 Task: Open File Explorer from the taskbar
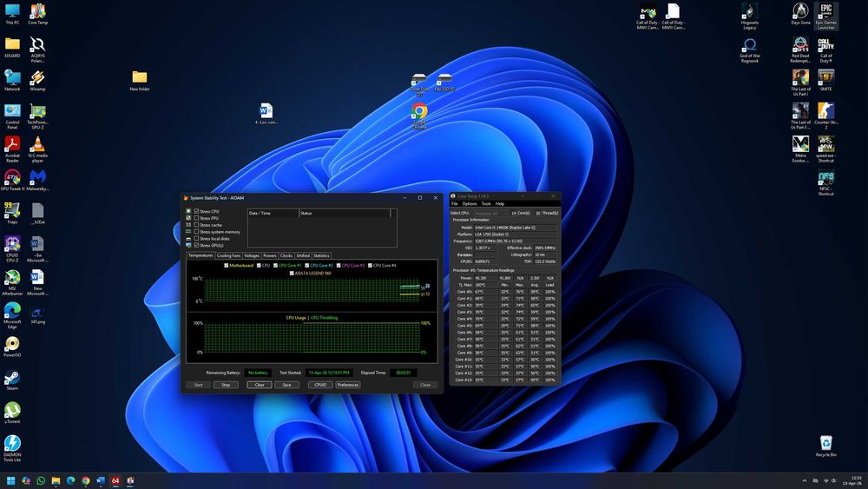(x=56, y=480)
